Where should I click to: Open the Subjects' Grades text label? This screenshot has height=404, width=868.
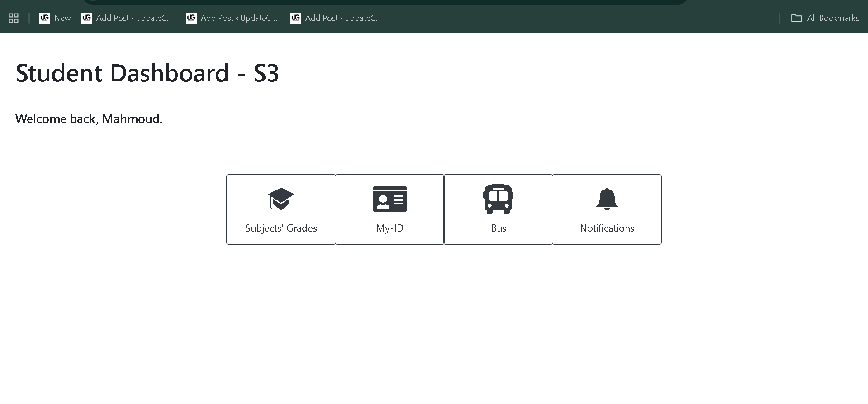pyautogui.click(x=281, y=228)
